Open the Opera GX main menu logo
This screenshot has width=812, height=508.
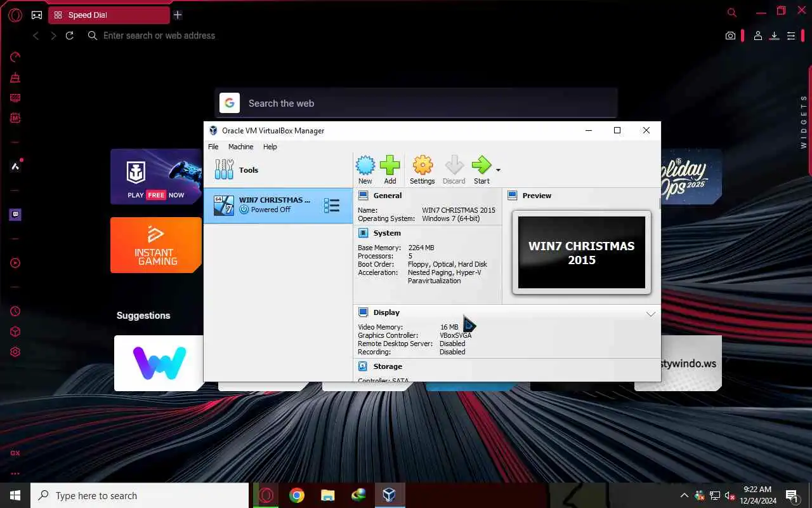[15, 15]
